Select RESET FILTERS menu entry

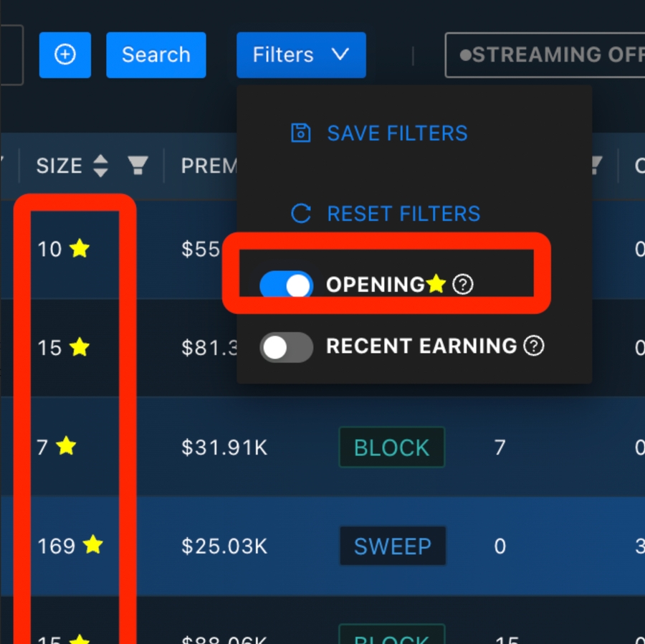pos(403,214)
